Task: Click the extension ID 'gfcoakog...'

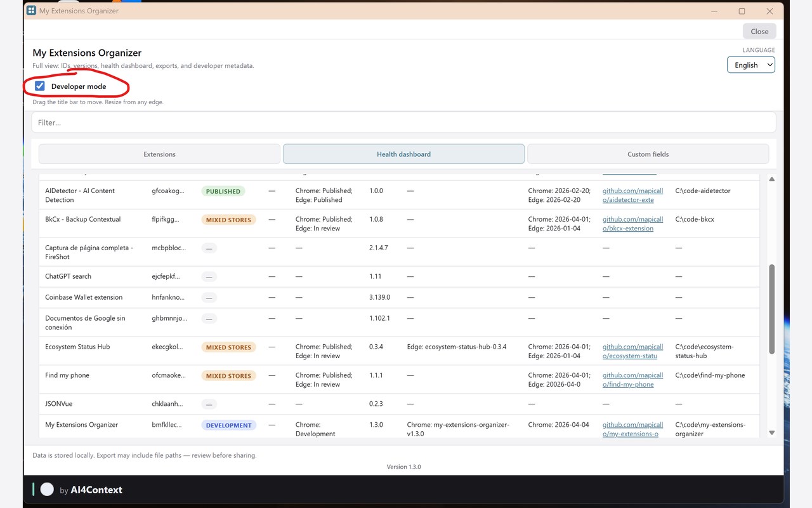Action: point(168,190)
